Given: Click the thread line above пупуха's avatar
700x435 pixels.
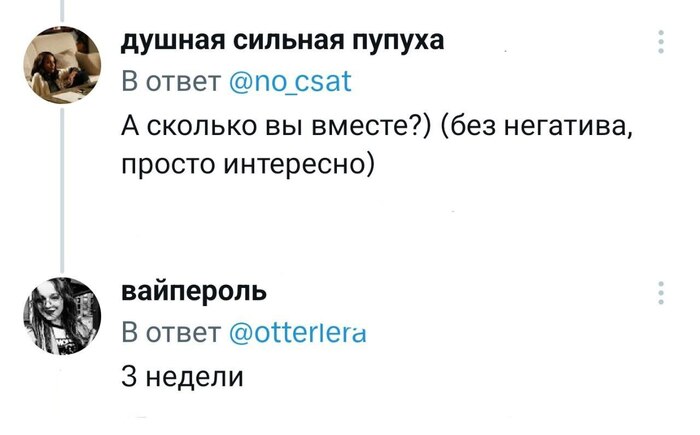Looking at the screenshot, I should coord(60,10).
